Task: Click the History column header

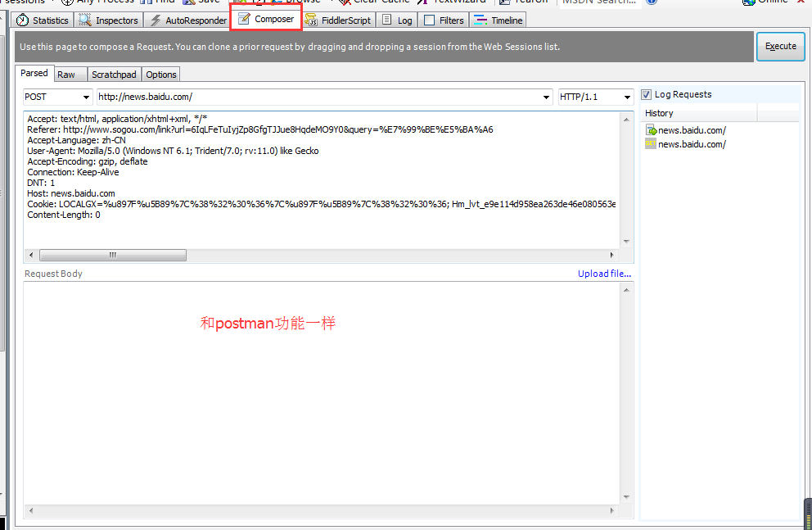Action: (x=699, y=113)
